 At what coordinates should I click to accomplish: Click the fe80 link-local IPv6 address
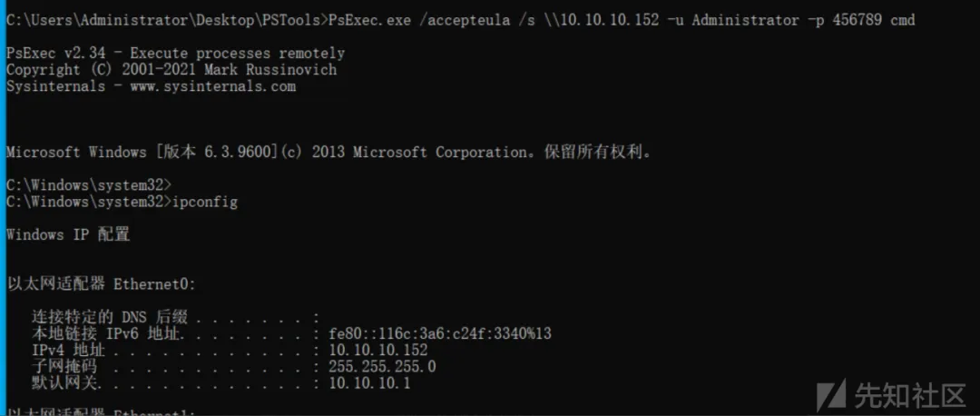(x=440, y=334)
